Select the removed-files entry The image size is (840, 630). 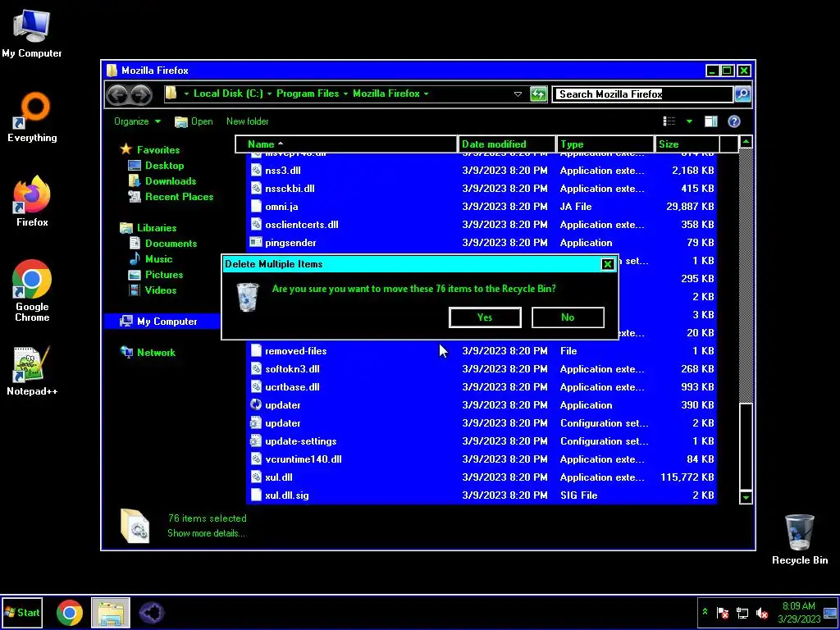(x=481, y=351)
